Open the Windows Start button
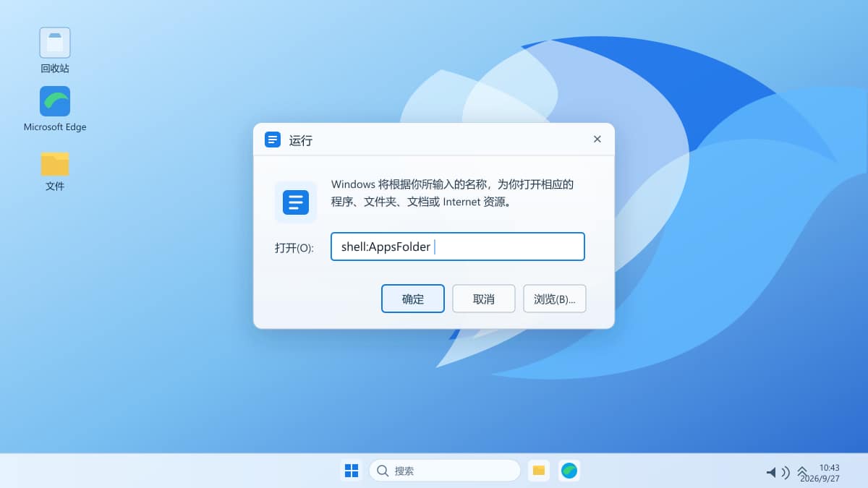 (x=352, y=471)
